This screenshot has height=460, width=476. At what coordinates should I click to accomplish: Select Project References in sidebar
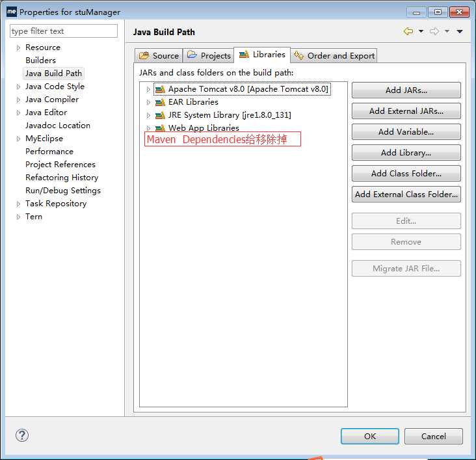click(60, 165)
